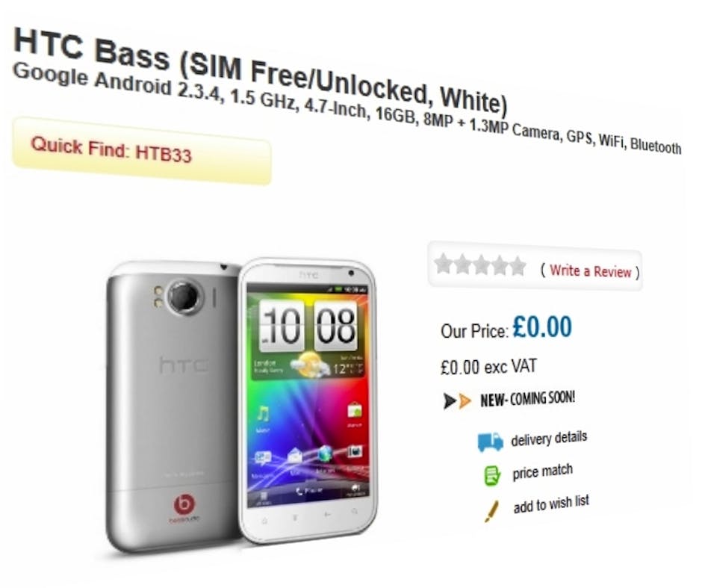The height and width of the screenshot is (588, 702).
Task: Click the NEW- COMING SOON label
Action: pos(528,398)
